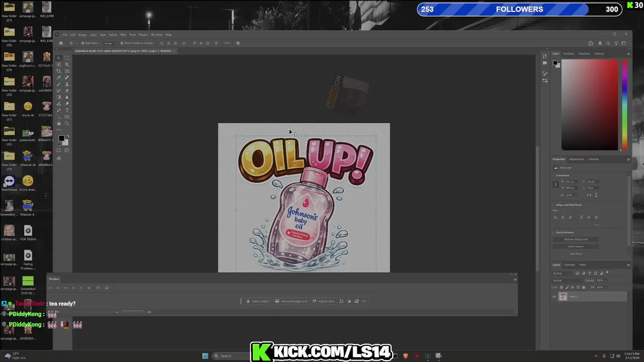This screenshot has height=362, width=644.
Task: Open the Filter menu
Action: (123, 35)
